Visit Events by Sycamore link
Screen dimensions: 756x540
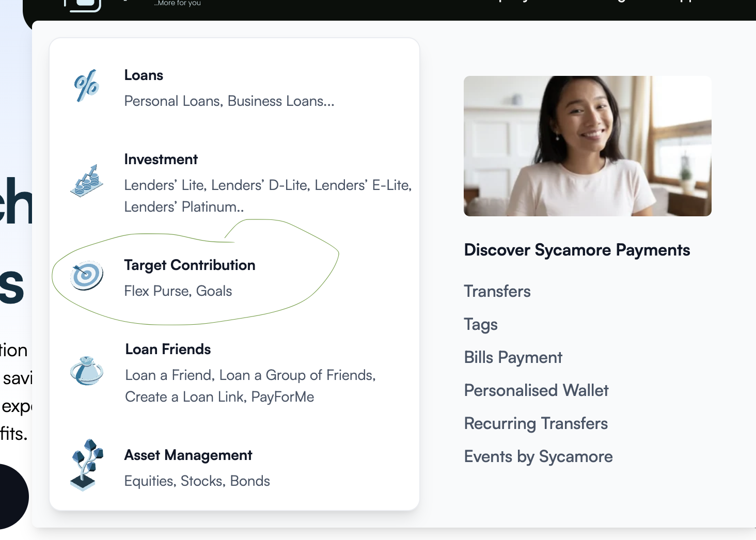(538, 456)
